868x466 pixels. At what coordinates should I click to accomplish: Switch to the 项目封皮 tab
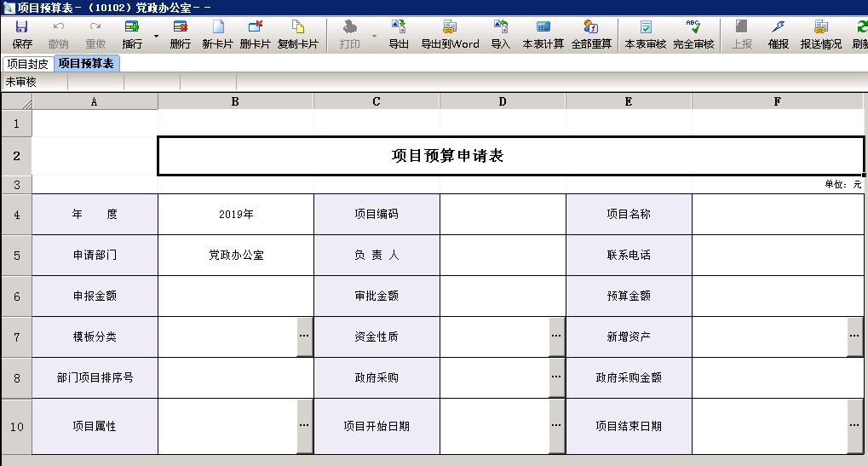coord(27,64)
